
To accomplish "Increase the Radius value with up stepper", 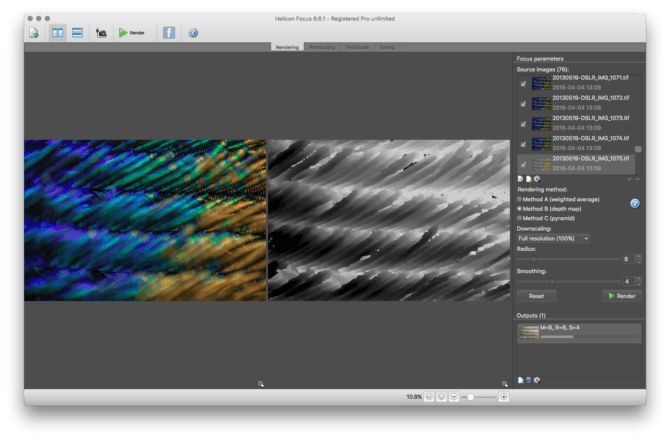I will point(639,256).
